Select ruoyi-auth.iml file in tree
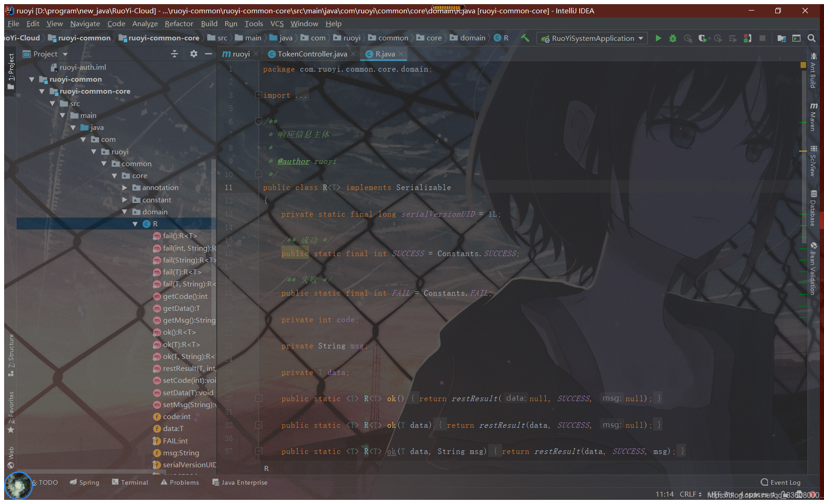The width and height of the screenshot is (824, 504). tap(78, 67)
